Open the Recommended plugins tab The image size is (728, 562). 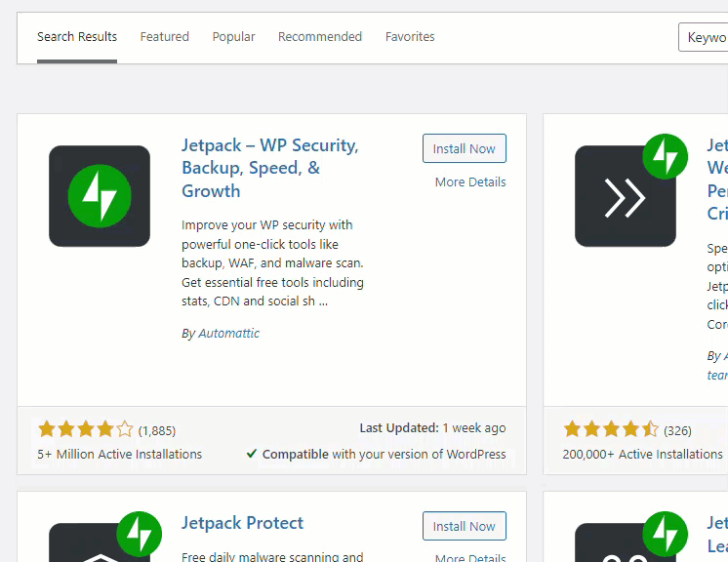pos(320,37)
